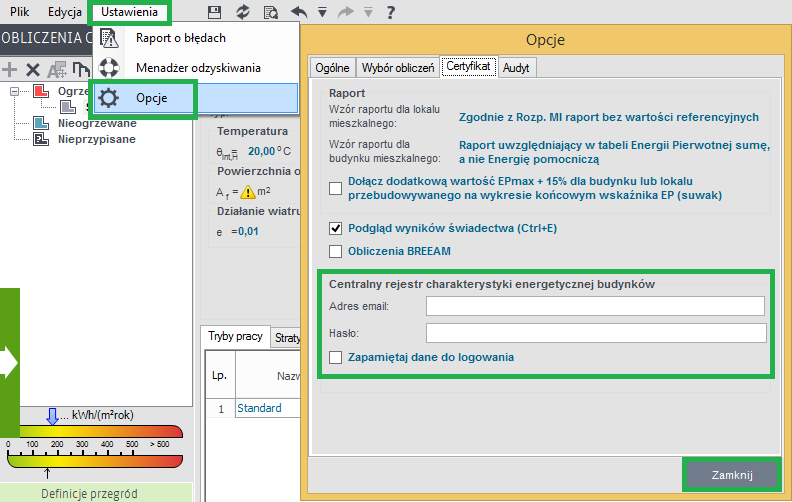
Task: Click the wind value 0,01
Action: (x=248, y=232)
